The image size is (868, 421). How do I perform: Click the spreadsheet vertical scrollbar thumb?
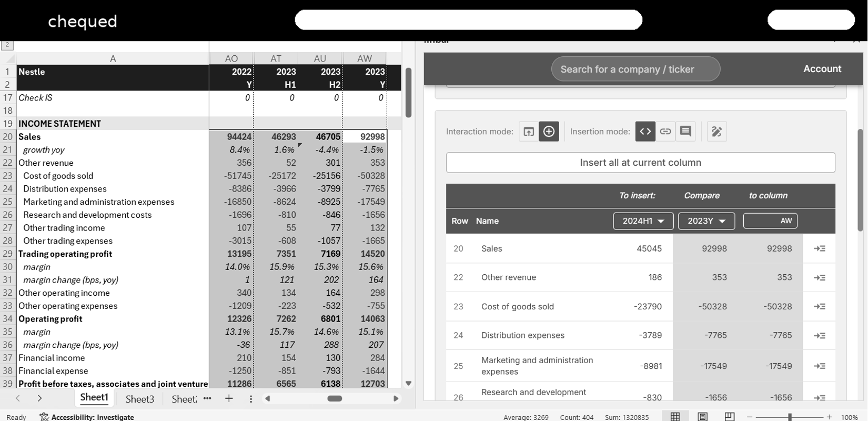point(409,92)
